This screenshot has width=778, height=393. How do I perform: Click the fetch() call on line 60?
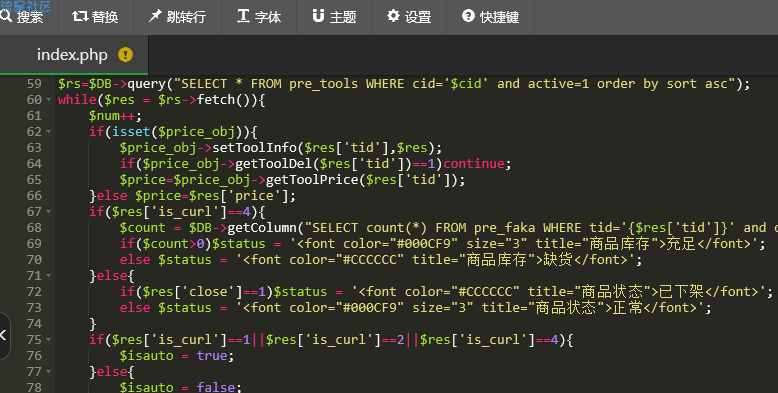227,100
